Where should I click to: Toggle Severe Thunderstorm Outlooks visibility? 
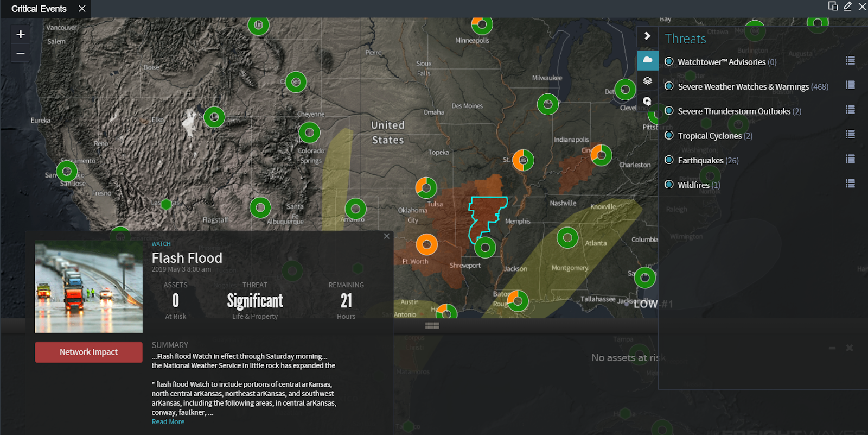pos(669,111)
